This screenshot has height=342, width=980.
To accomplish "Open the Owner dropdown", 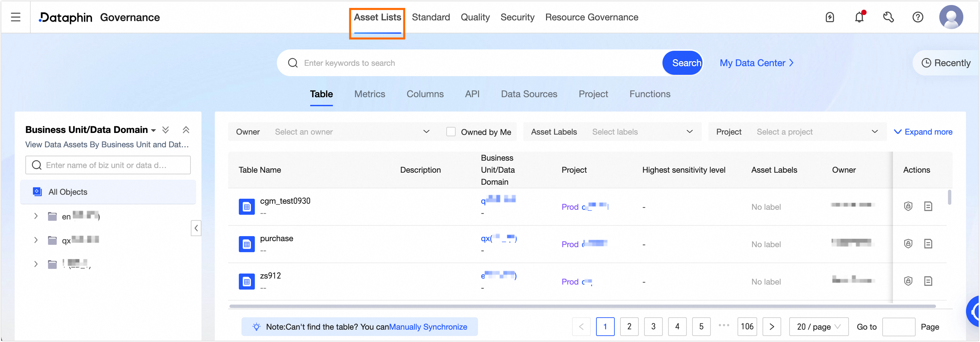I will pyautogui.click(x=352, y=132).
